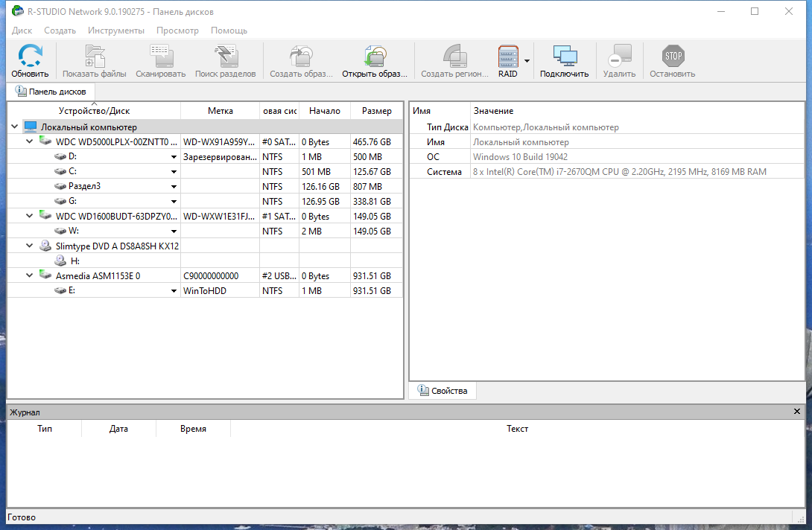Collapse the Slimtype DVD node
Viewport: 812px width, 530px height.
[30, 246]
